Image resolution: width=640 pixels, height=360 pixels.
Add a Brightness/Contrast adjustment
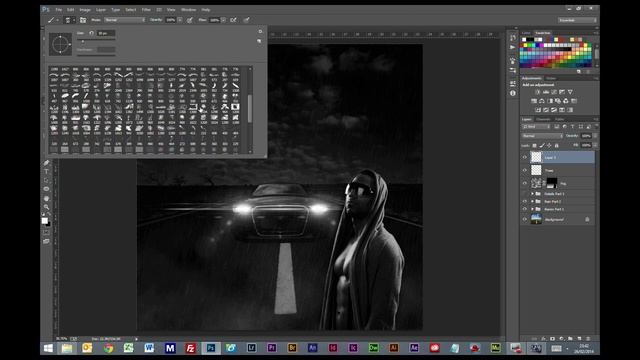[x=538, y=92]
